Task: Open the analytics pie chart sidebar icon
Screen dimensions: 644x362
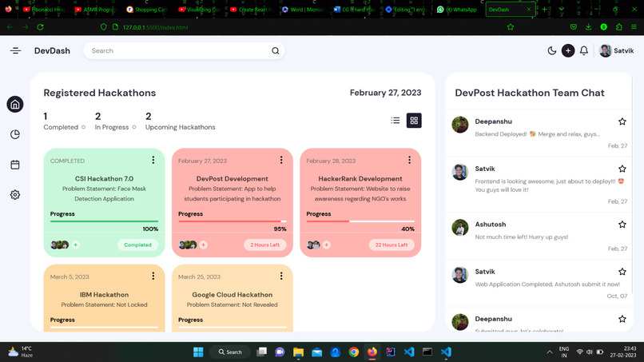Action: click(15, 134)
